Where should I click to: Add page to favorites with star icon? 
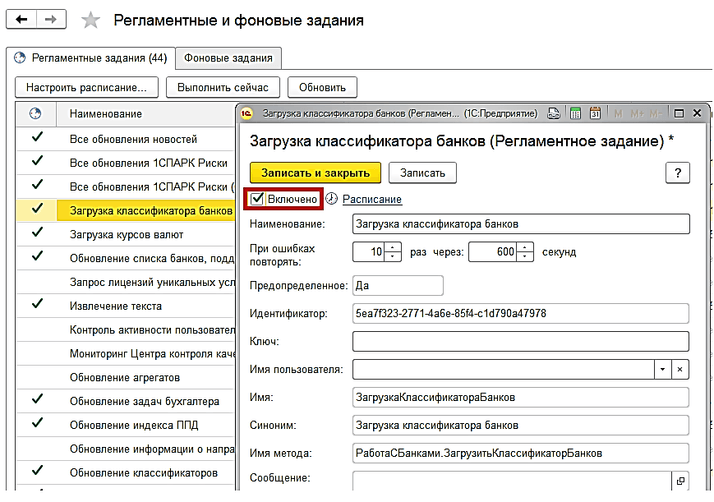click(x=90, y=21)
